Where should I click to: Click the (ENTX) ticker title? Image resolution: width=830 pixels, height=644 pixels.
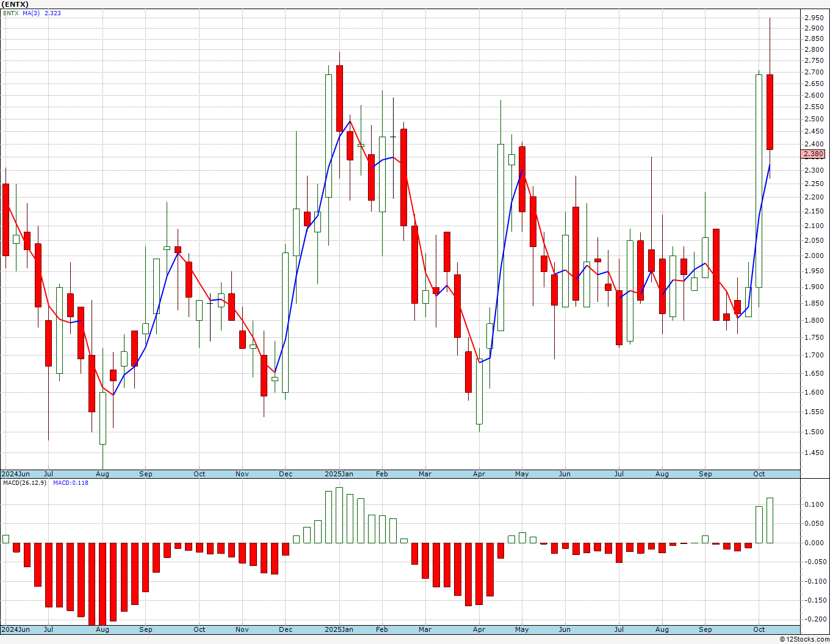click(x=15, y=4)
